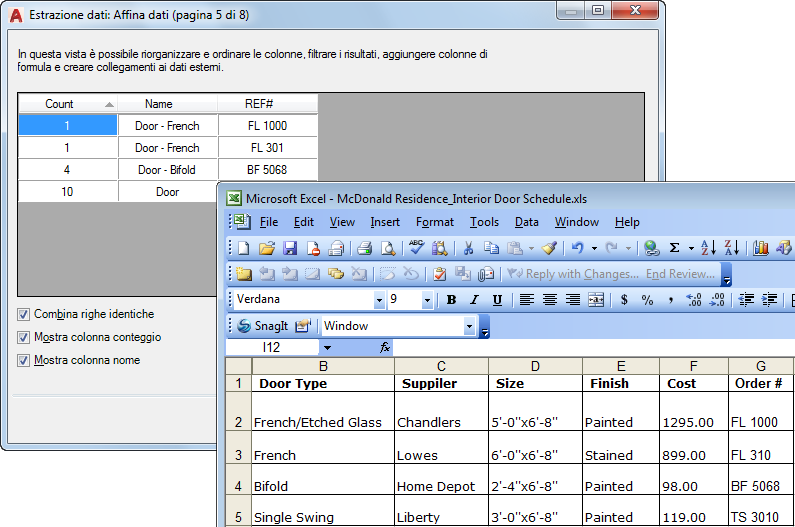Sort by the Count column header
Image resolution: width=795 pixels, height=527 pixels.
[67, 104]
